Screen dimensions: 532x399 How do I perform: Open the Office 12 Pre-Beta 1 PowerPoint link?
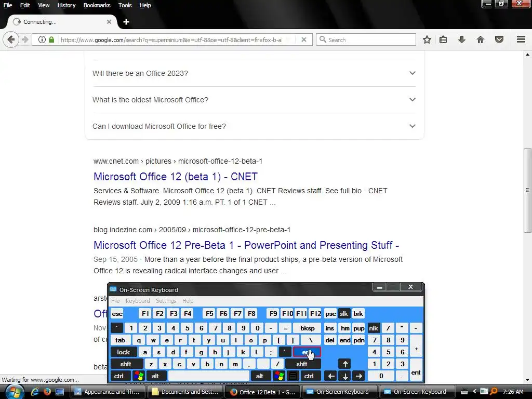(246, 245)
